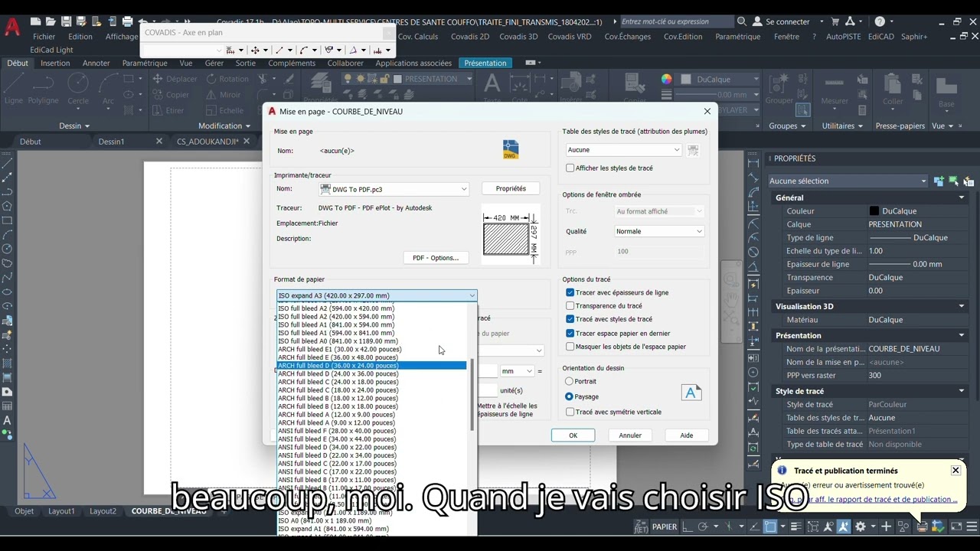The image size is (980, 551).
Task: Select ISO full bleed A1 (841.00 x 594.00 mm)
Action: (336, 324)
